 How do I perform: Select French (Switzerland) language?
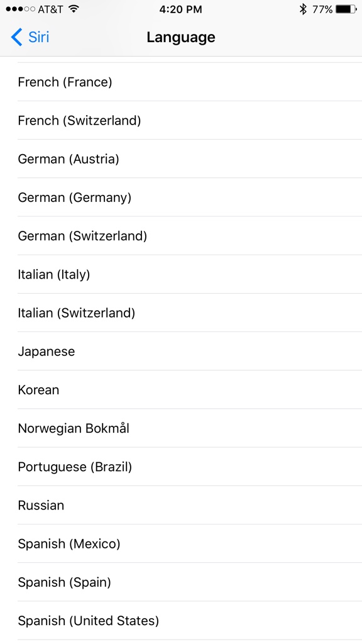click(x=181, y=120)
